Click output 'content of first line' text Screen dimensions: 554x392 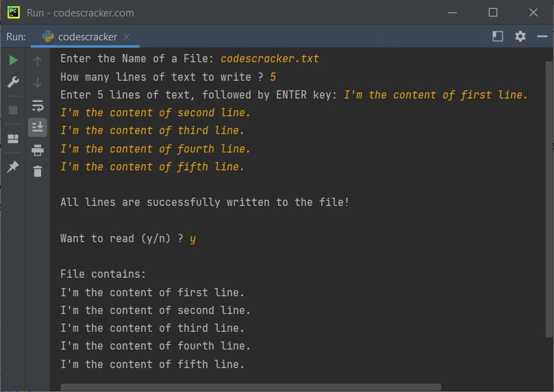coord(152,293)
